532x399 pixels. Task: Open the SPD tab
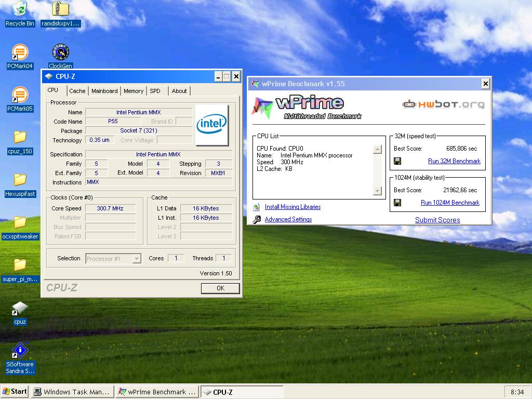tap(155, 91)
